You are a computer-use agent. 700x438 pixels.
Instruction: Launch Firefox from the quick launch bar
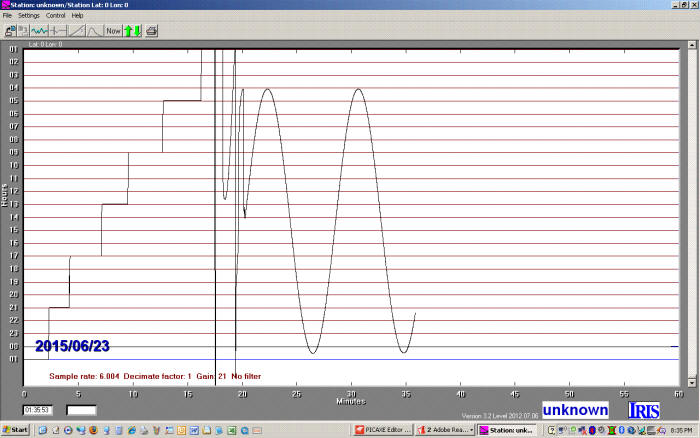coord(93,430)
